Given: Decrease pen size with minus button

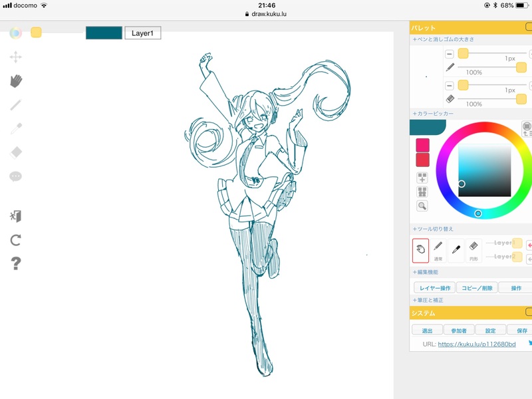Looking at the screenshot, I should (450, 54).
